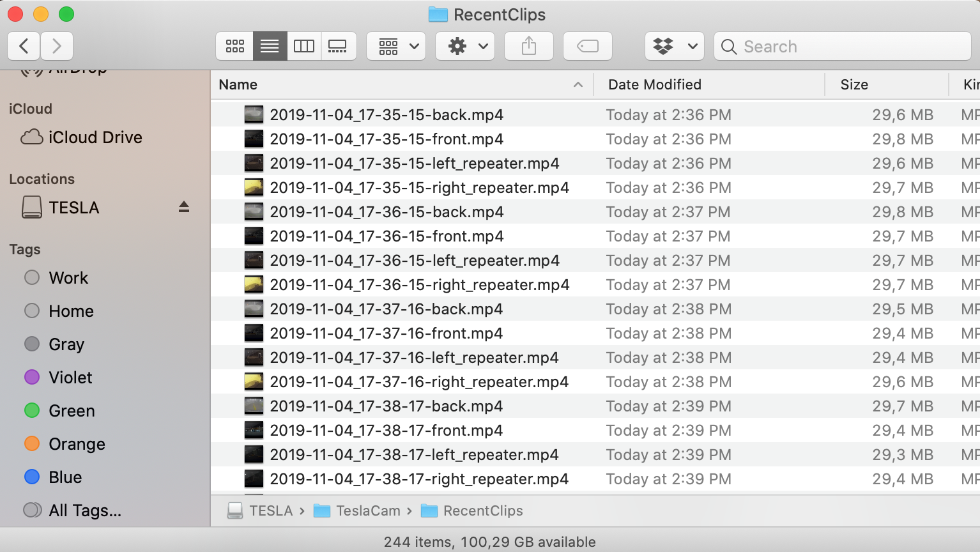Select file 2019-11-04_17-35-15-right_repeater.mp4

tap(420, 188)
